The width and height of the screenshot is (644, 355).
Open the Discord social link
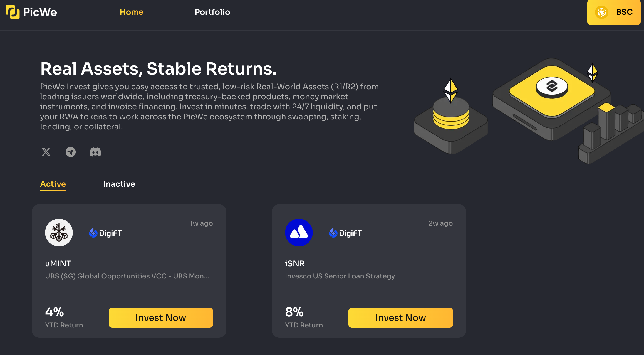[95, 152]
